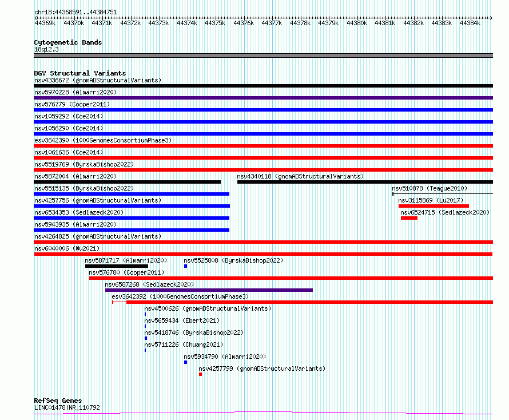This screenshot has height=420, width=509.
Task: Click the chr18:44368591..44384751 coordinates
Action: [75, 12]
